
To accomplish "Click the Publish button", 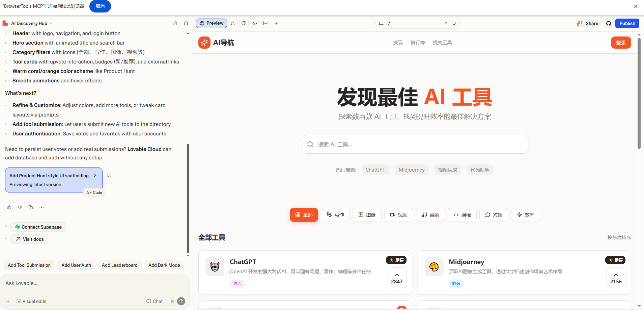I will [627, 23].
